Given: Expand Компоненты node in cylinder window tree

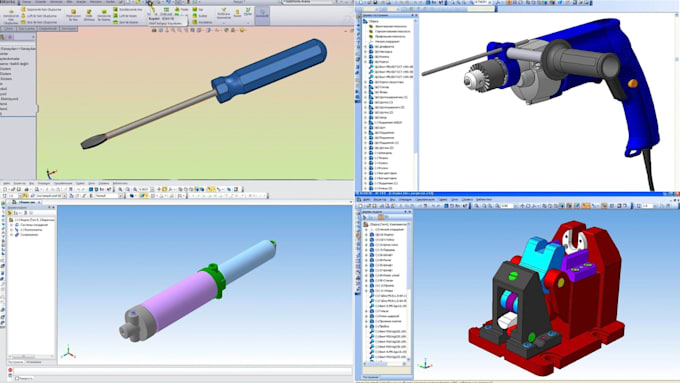Looking at the screenshot, I should click(11, 230).
